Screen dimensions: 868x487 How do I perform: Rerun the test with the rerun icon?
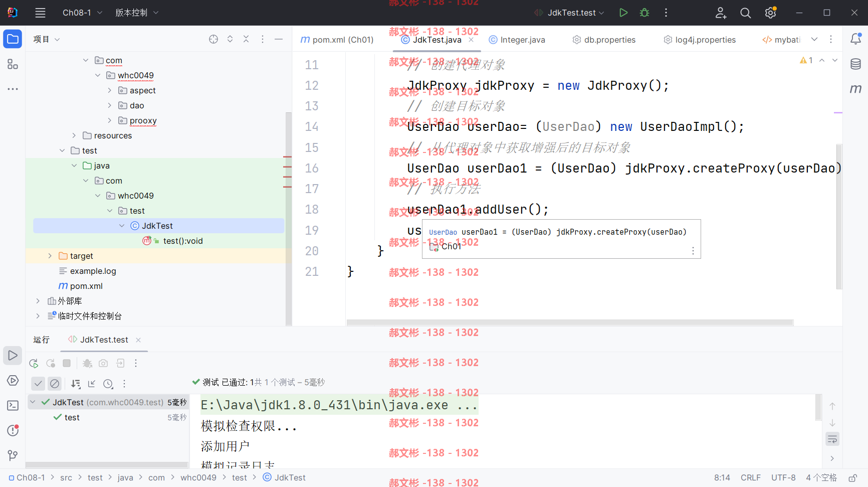point(34,363)
